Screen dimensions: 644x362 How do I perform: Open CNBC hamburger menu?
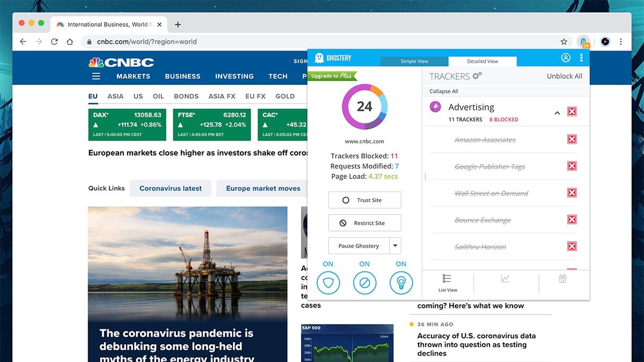click(96, 76)
